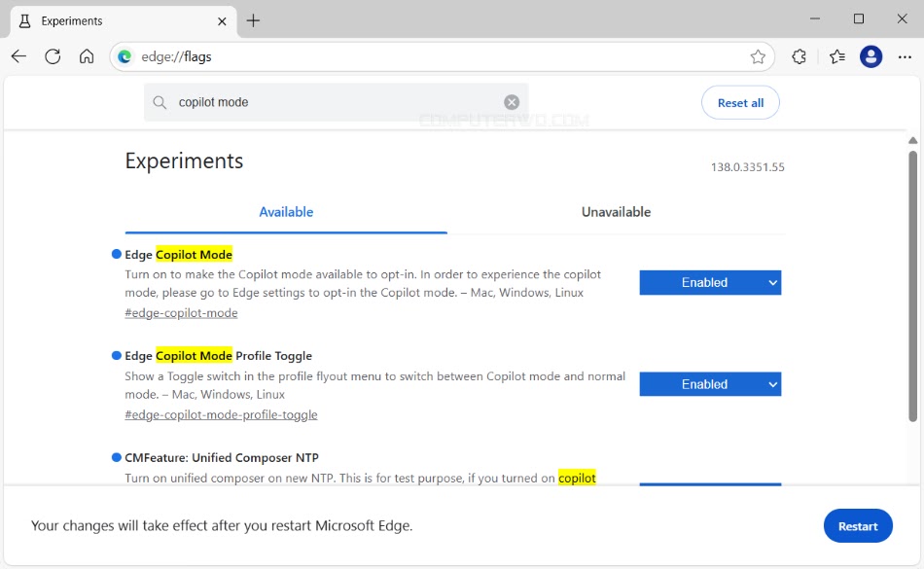Click the Experiments tab flask icon
The height and width of the screenshot is (569, 924).
tap(24, 21)
